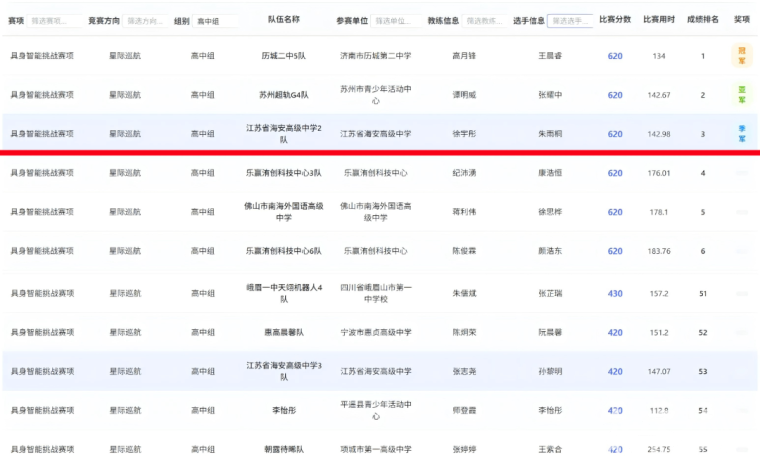Click unit 济南市历城第二中学
This screenshot has height=469, width=760.
click(x=376, y=56)
